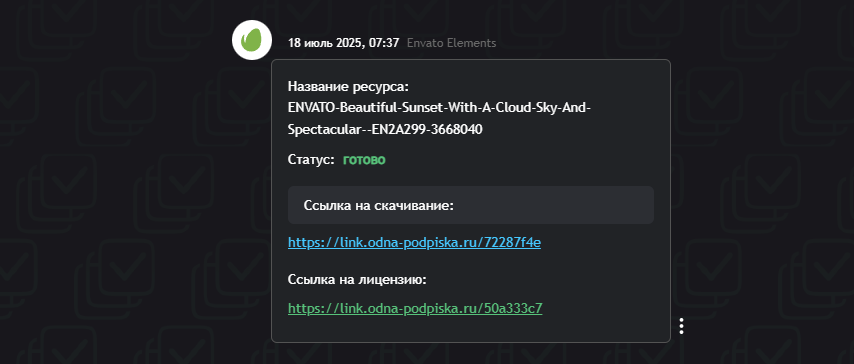The width and height of the screenshot is (854, 364).
Task: Click the Ссылка на лицензию label
Action: [357, 280]
